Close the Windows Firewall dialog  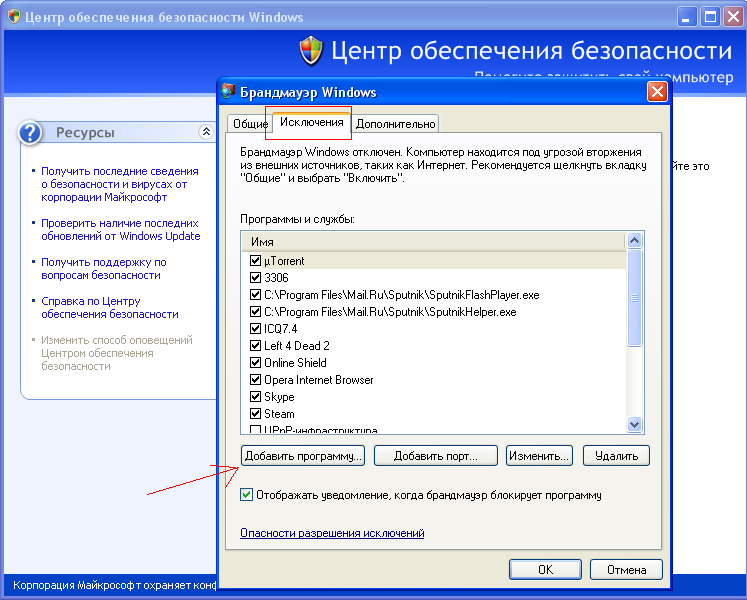657,92
